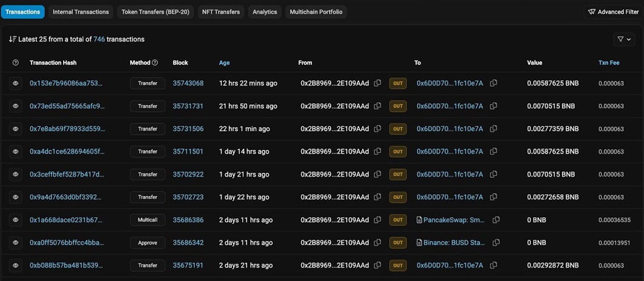Open block 35686386 link

click(x=188, y=220)
